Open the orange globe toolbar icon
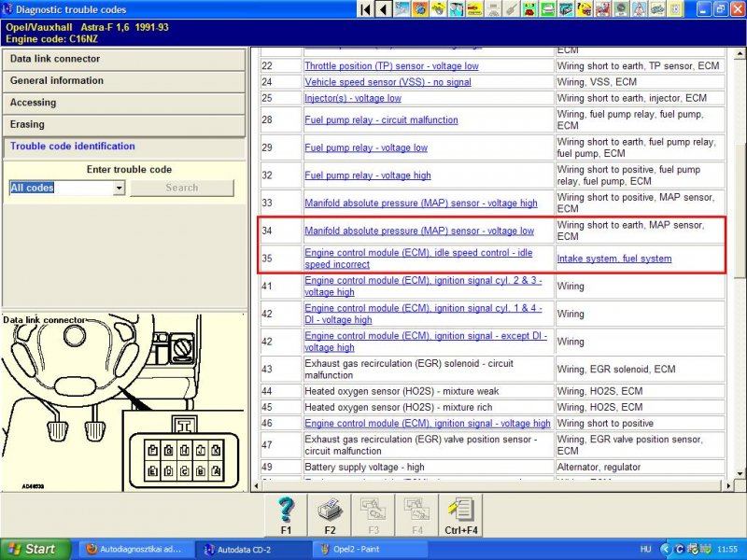This screenshot has height=560, width=747. click(x=420, y=9)
